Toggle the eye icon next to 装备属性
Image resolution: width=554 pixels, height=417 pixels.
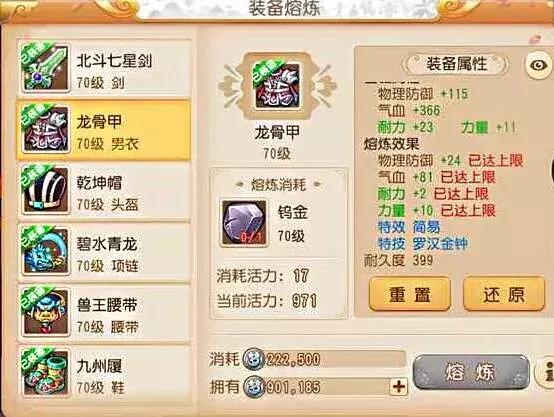point(538,65)
